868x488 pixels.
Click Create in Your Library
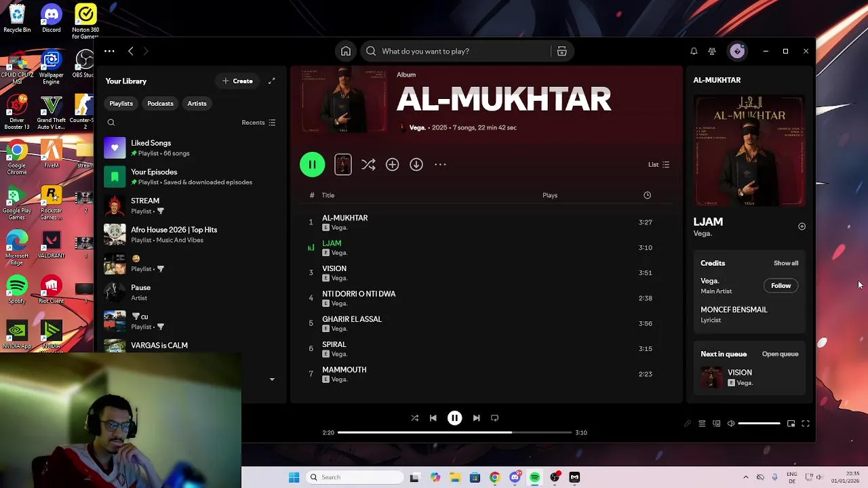point(237,81)
